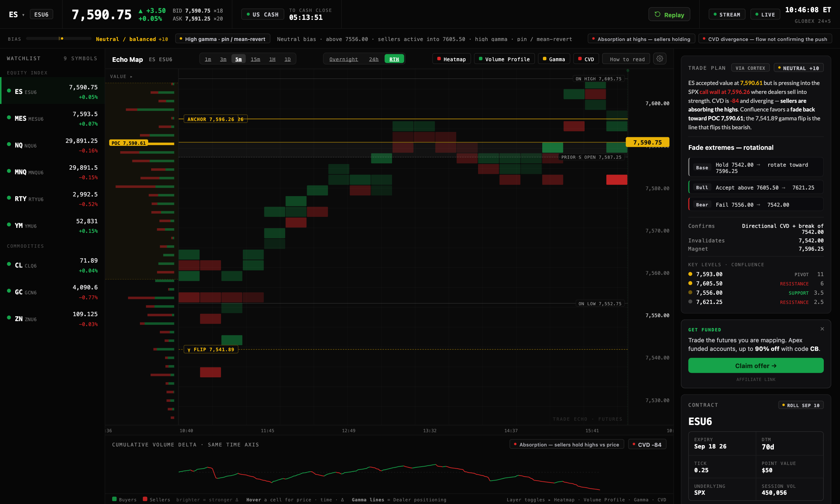840x504 pixels.
Task: Select the 3m timeframe tab
Action: coord(223,59)
